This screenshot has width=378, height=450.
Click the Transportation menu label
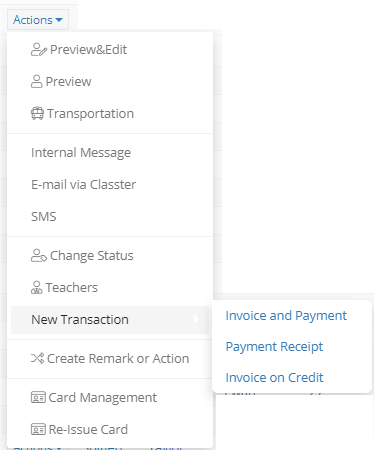(90, 114)
